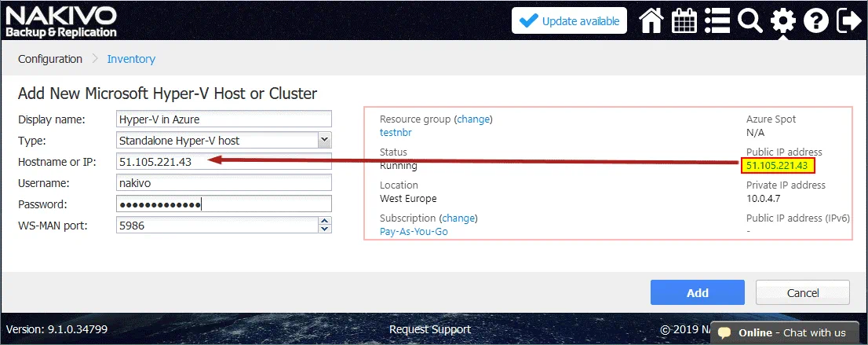Open the activities list icon

tap(717, 21)
